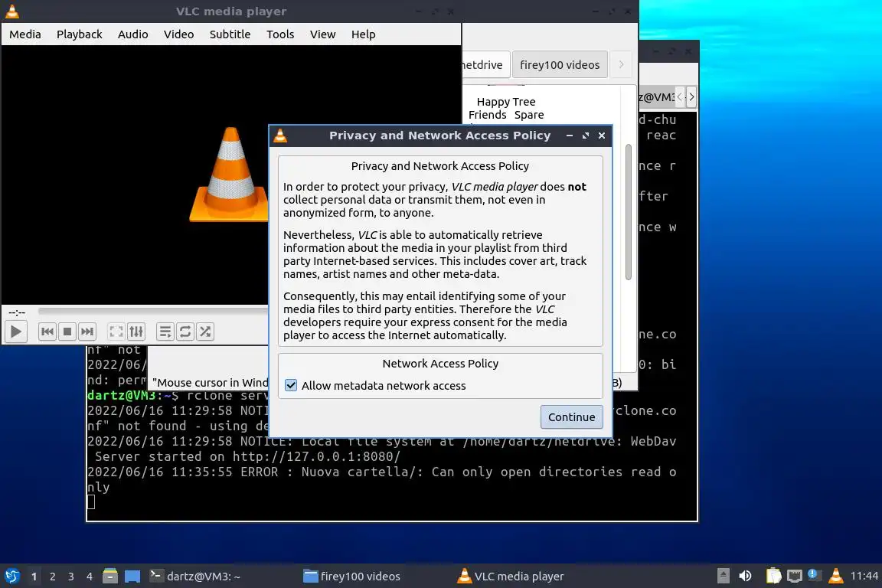The height and width of the screenshot is (588, 882).
Task: Minimize the Privacy policy dialog
Action: [x=570, y=136]
